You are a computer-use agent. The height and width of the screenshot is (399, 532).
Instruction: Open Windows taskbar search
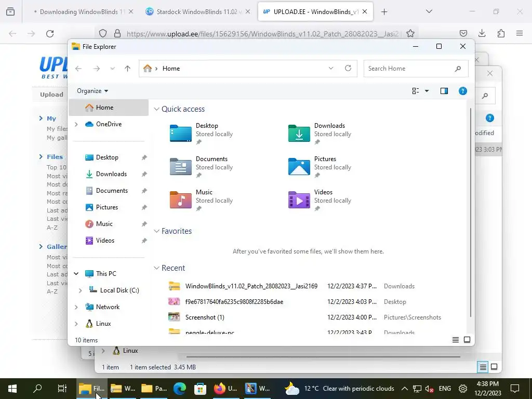(x=37, y=389)
